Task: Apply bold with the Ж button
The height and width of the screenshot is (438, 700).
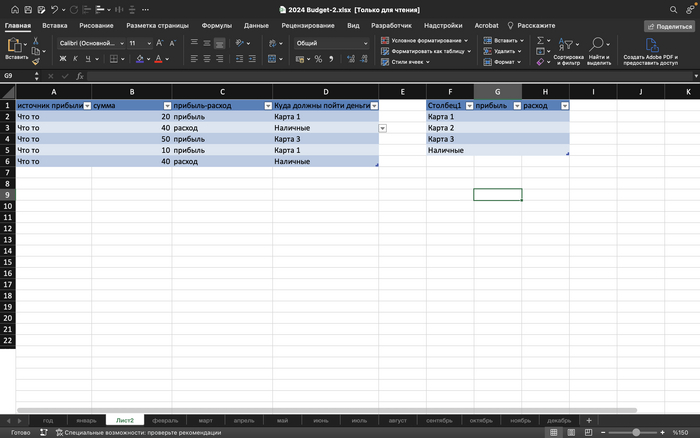Action: pyautogui.click(x=63, y=59)
